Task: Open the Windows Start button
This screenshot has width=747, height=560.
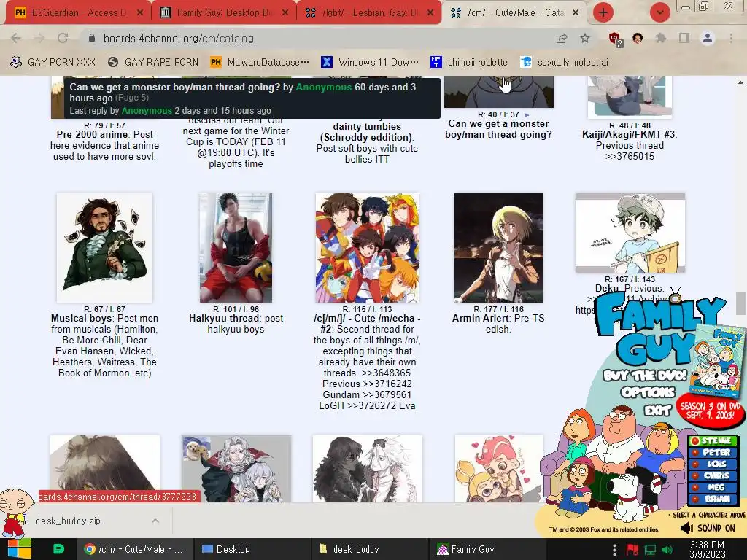Action: click(19, 549)
